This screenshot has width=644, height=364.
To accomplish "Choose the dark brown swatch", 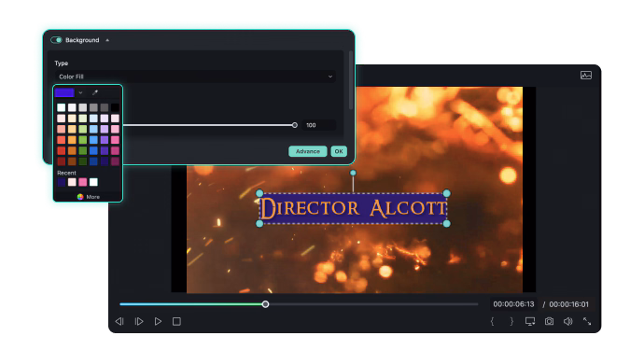I will [x=72, y=161].
